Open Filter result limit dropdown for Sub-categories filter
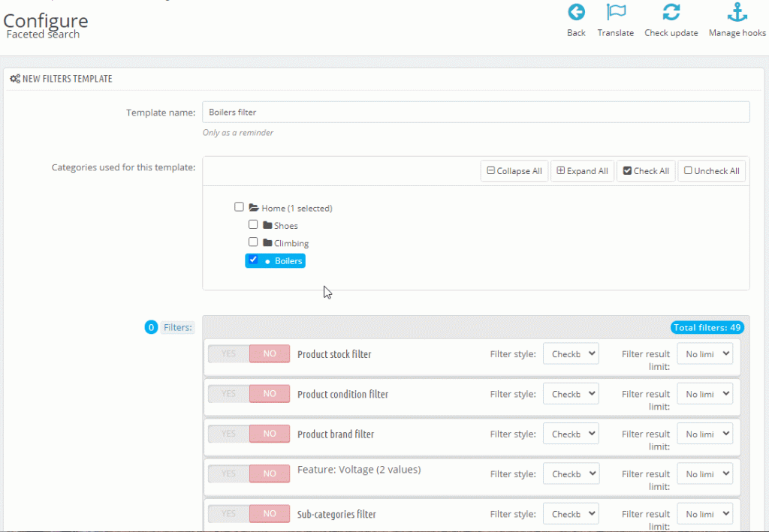This screenshot has height=532, width=769. (704, 513)
